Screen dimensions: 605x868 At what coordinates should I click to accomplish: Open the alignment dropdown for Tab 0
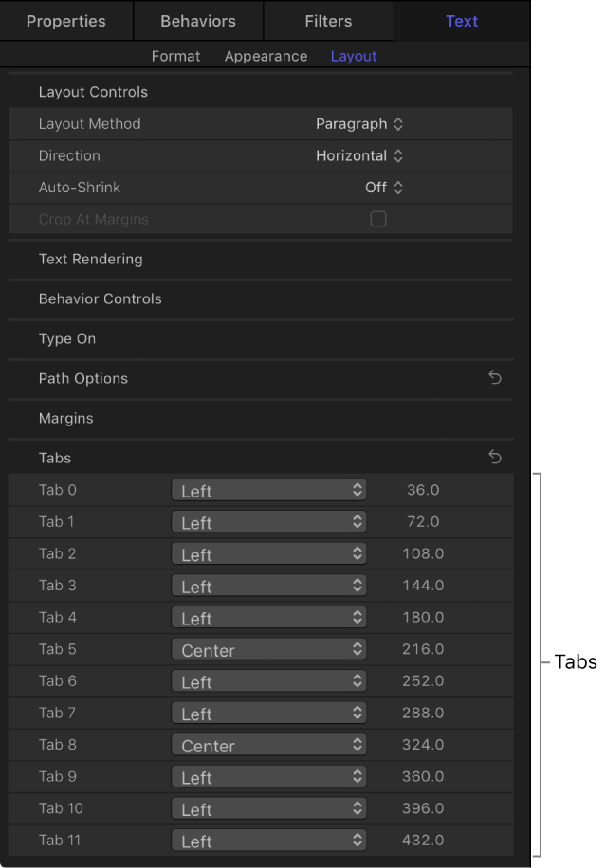pyautogui.click(x=268, y=490)
